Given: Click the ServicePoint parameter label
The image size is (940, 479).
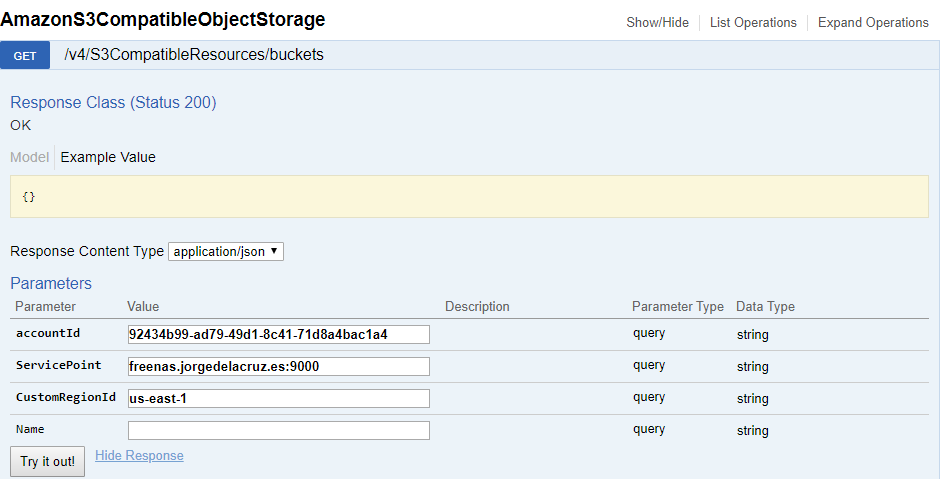Looking at the screenshot, I should click(59, 365).
